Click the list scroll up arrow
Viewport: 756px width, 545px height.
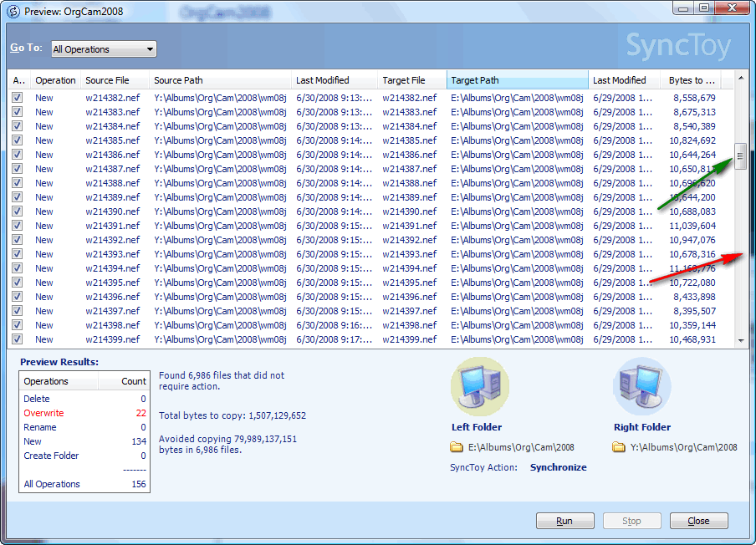click(741, 78)
